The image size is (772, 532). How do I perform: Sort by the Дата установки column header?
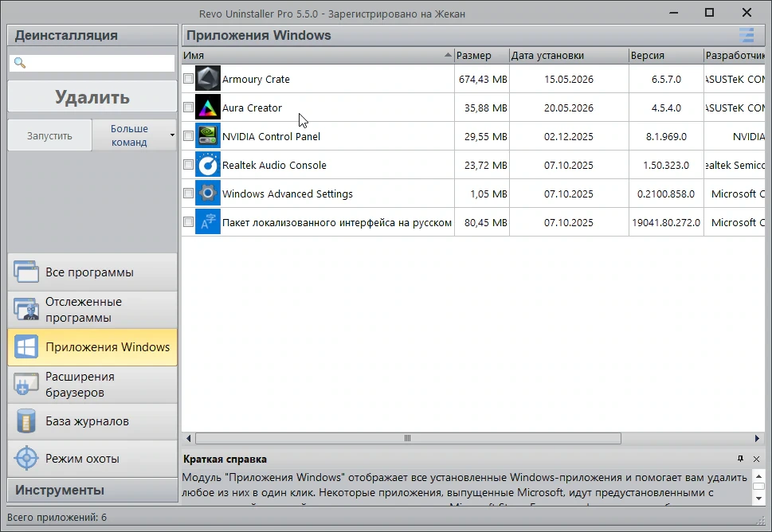pos(569,55)
